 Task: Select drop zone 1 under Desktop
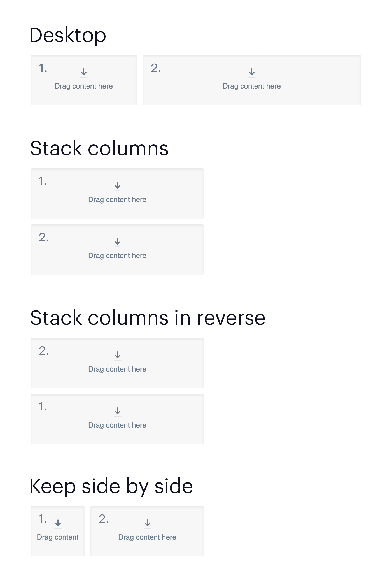84,80
